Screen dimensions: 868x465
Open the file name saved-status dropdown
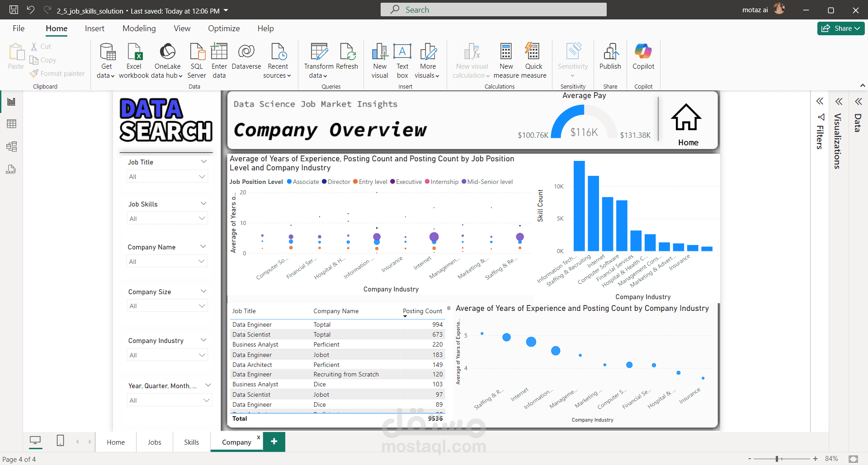pyautogui.click(x=226, y=10)
